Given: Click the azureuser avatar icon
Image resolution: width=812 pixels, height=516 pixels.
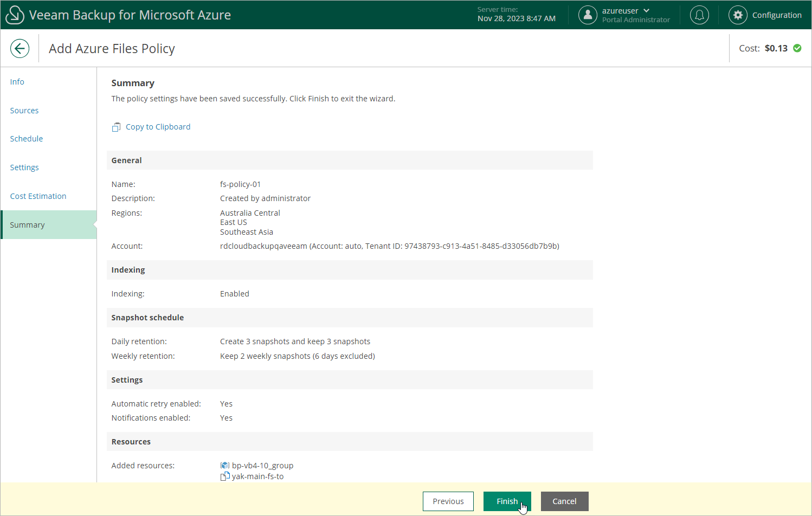Looking at the screenshot, I should point(588,15).
